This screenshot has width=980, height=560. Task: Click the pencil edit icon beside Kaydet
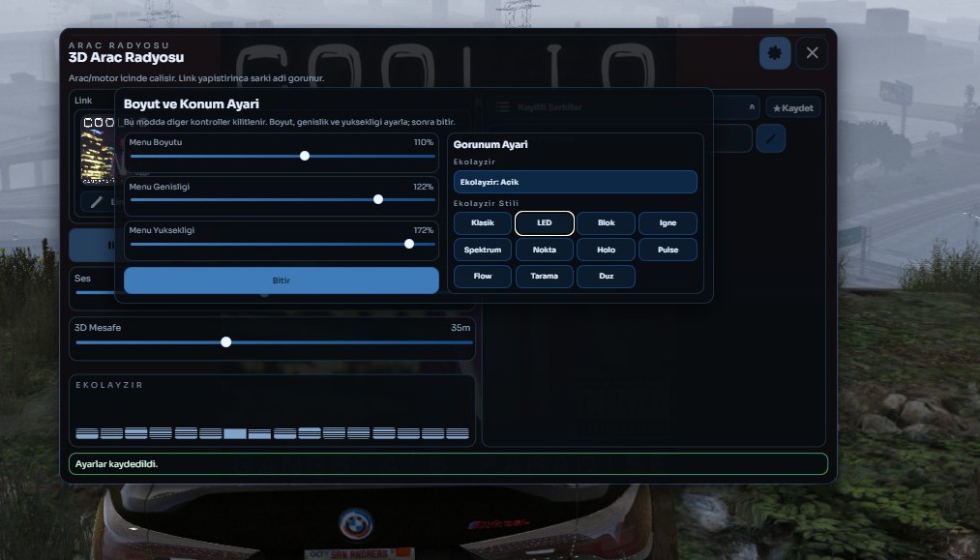click(x=771, y=139)
